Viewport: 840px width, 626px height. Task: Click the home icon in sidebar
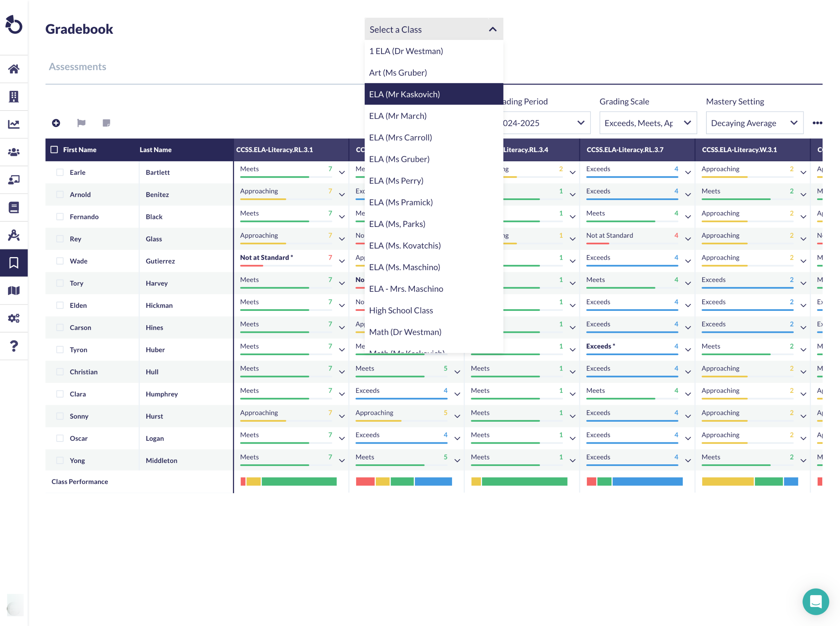point(14,69)
